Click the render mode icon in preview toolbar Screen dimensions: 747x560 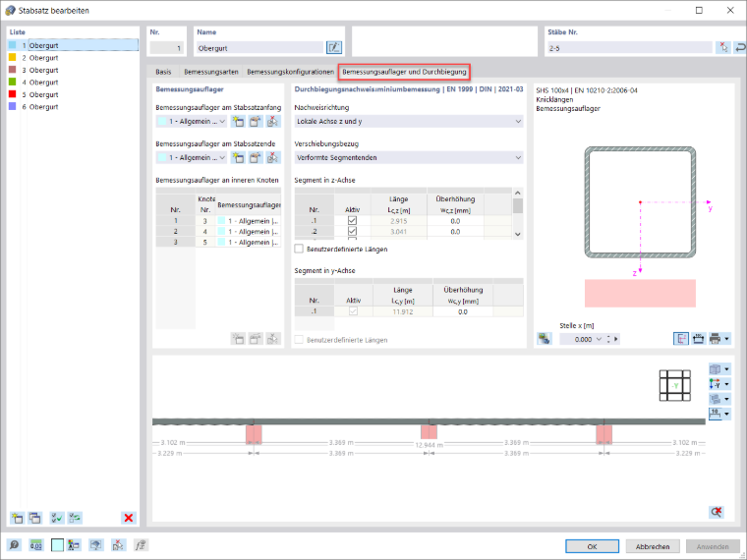pyautogui.click(x=716, y=399)
